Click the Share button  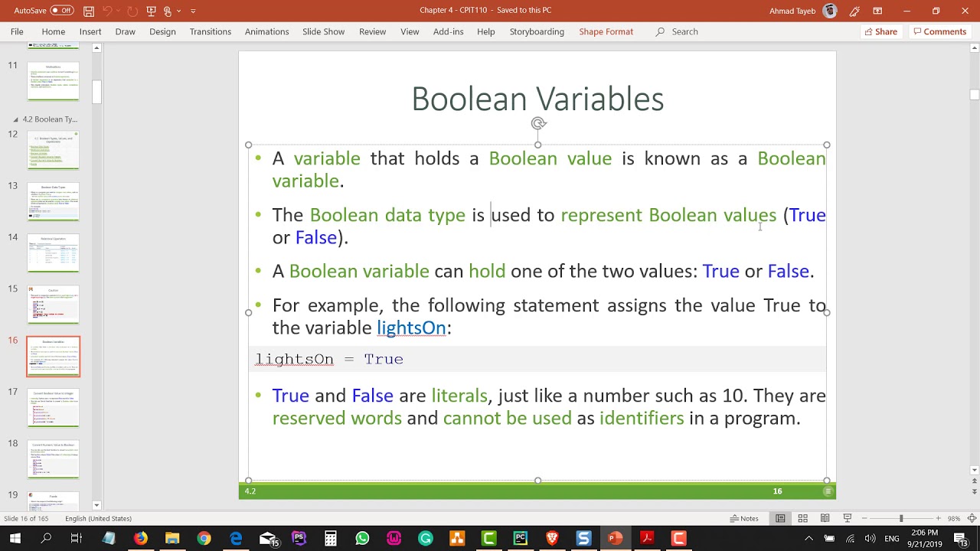[x=880, y=31]
